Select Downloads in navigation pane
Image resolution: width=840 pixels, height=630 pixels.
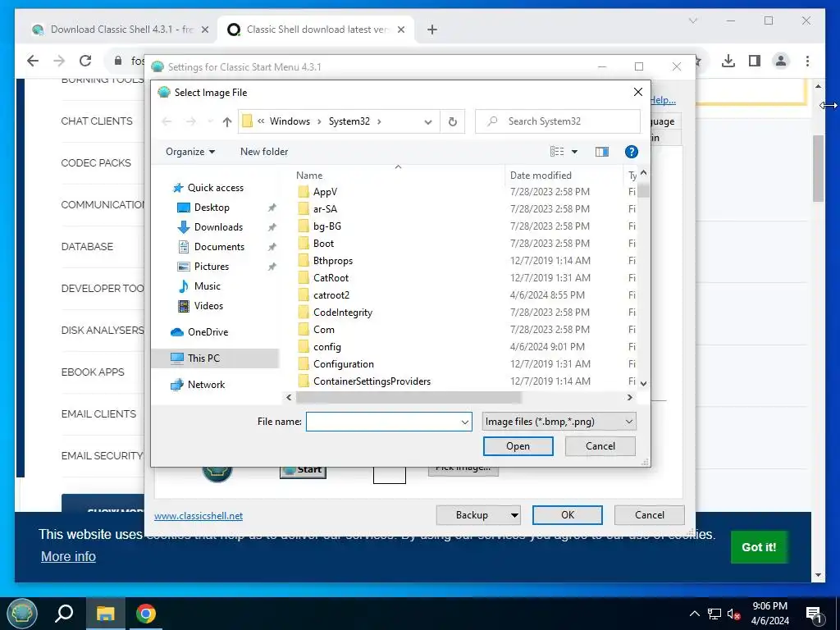[x=218, y=227]
